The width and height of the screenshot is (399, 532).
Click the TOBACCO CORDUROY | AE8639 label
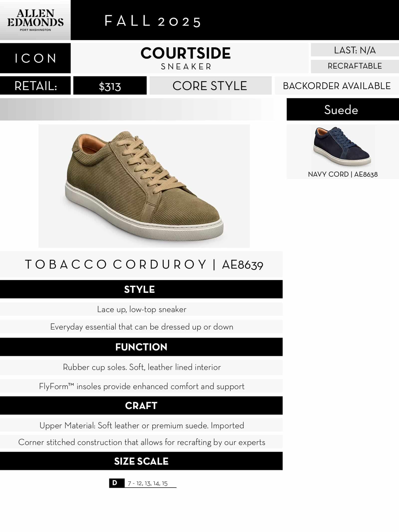(144, 264)
